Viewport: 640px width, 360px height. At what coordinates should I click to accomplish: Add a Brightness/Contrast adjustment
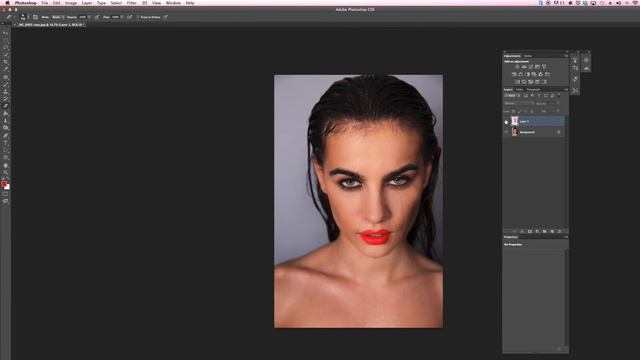point(517,67)
